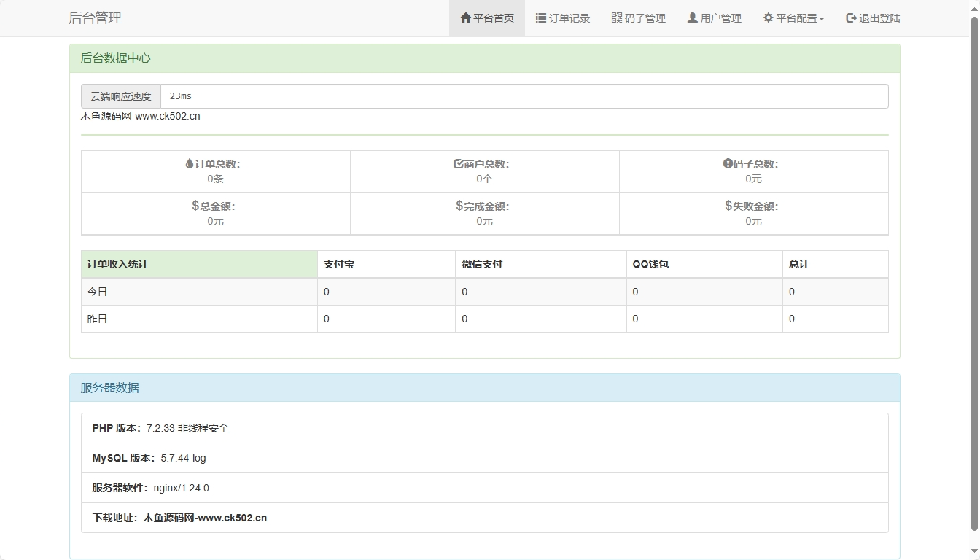Click 昨日 总计 value cell
This screenshot has width=980, height=560.
[x=836, y=319]
